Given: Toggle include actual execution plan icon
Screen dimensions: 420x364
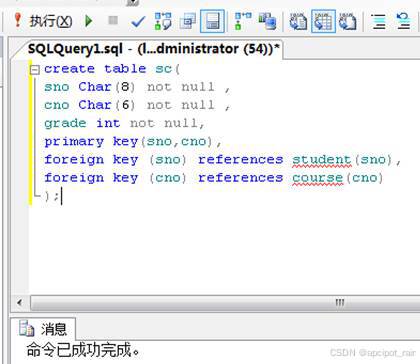Looking at the screenshot, I should (243, 21).
